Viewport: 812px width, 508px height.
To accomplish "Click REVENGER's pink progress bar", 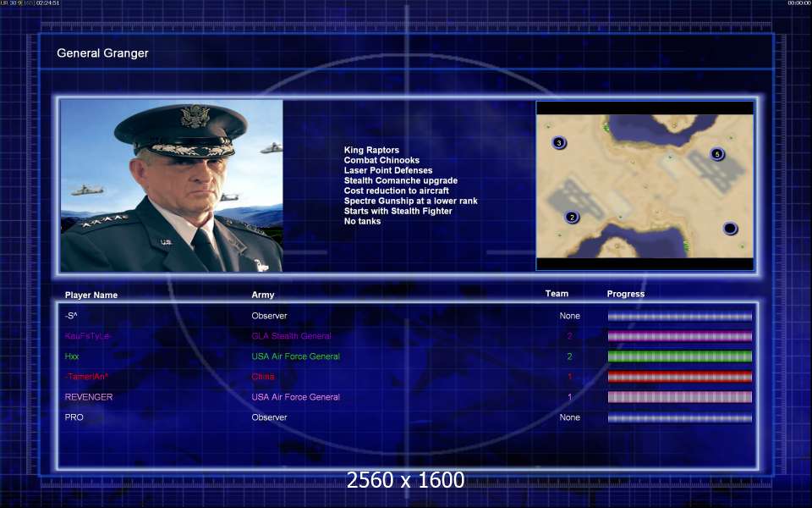I will coord(680,397).
